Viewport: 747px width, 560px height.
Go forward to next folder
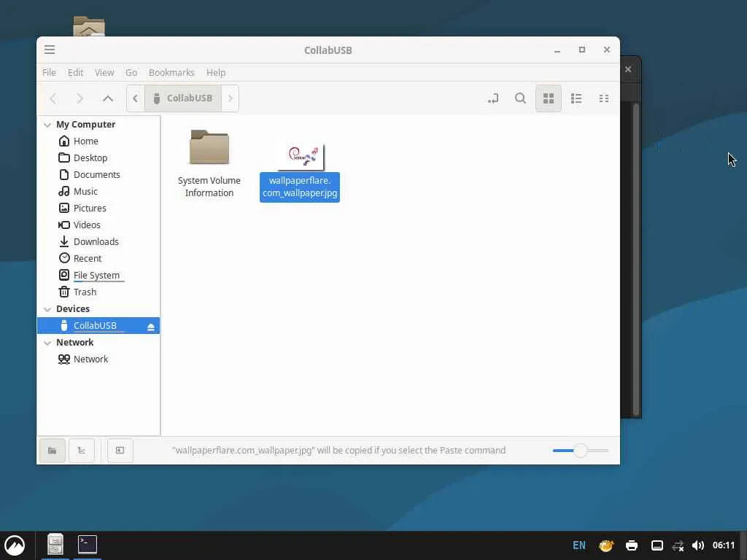[x=80, y=98]
